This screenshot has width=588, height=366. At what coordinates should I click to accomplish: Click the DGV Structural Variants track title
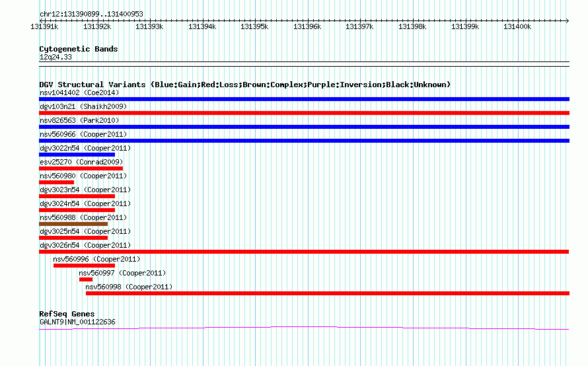(x=245, y=85)
